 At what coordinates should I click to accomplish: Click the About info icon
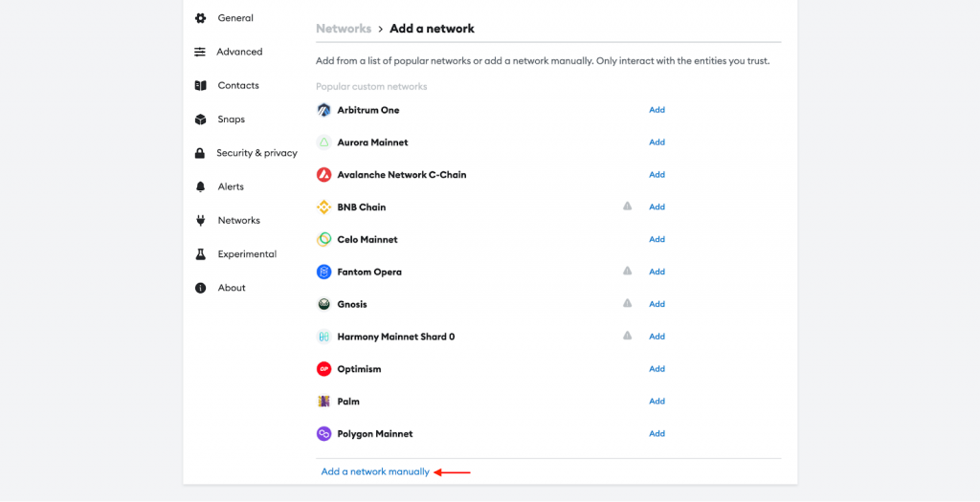click(200, 288)
